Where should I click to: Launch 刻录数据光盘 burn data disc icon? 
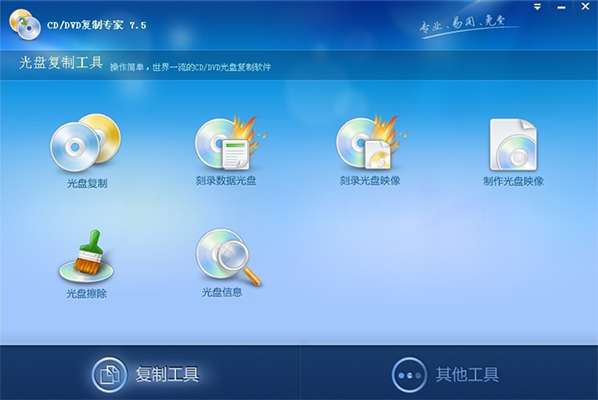(230, 142)
